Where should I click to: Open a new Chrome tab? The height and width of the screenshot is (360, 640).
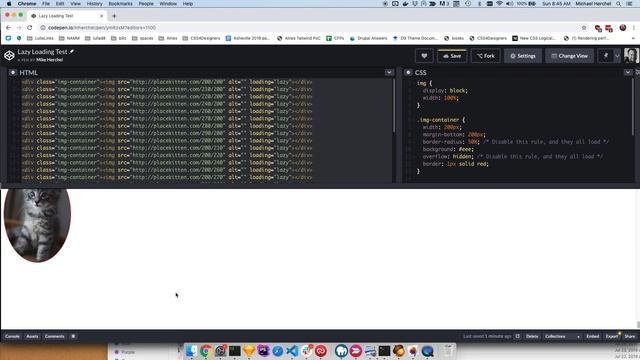click(114, 16)
